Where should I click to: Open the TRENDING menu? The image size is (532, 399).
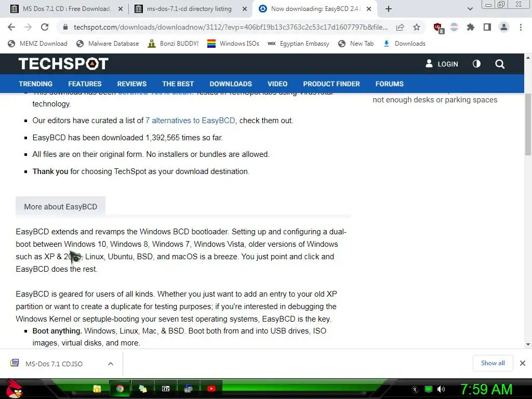coord(36,84)
